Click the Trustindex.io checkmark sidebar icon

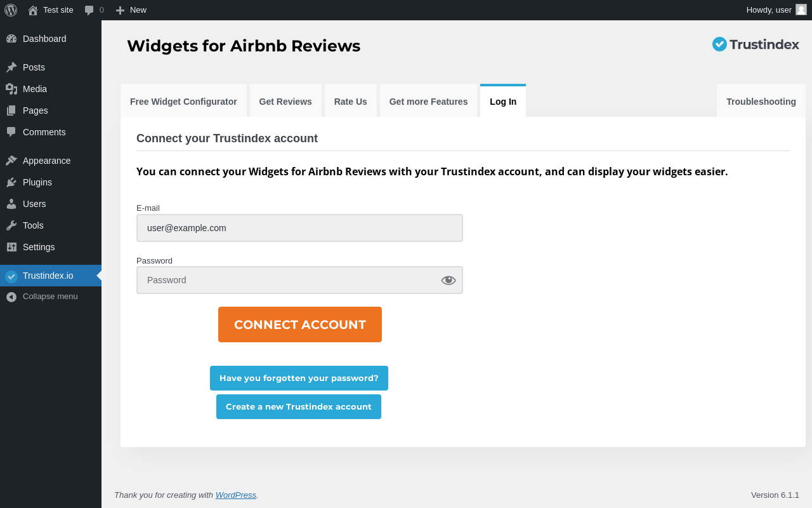11,276
